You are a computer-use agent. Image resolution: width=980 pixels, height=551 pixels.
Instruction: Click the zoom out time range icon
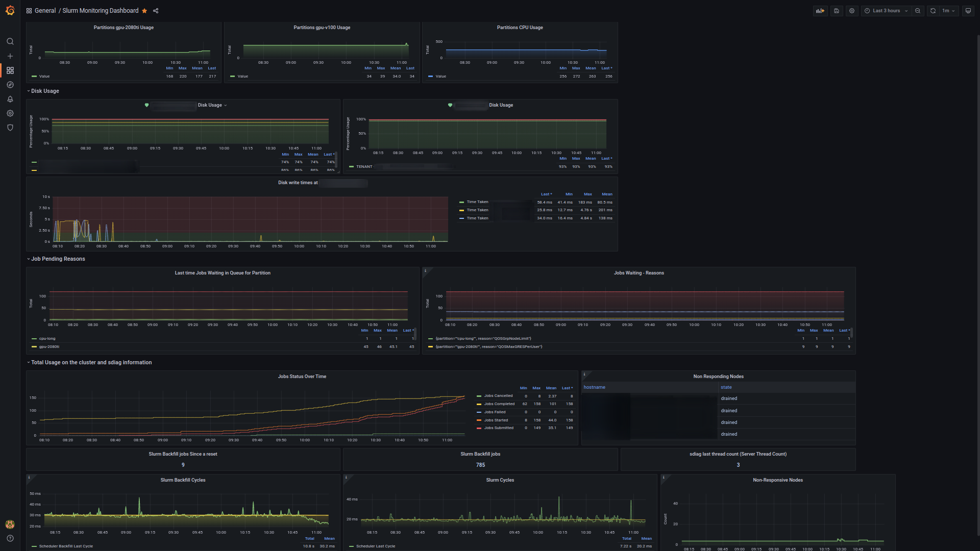pos(918,11)
